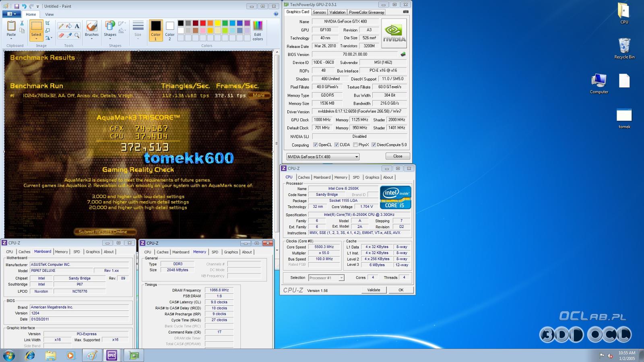Toggle the OpenCL checkbox in GPU-Z
This screenshot has width=644, height=362.
click(x=315, y=145)
